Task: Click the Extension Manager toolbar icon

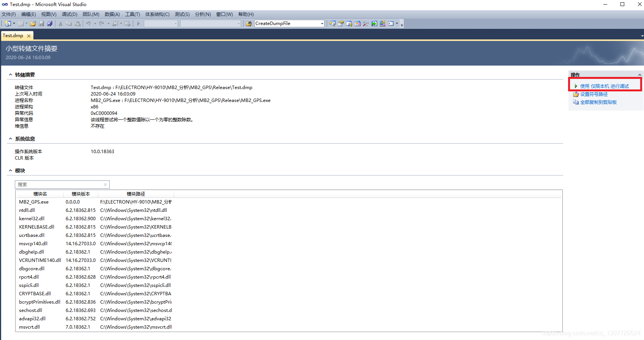Action: pos(383,24)
